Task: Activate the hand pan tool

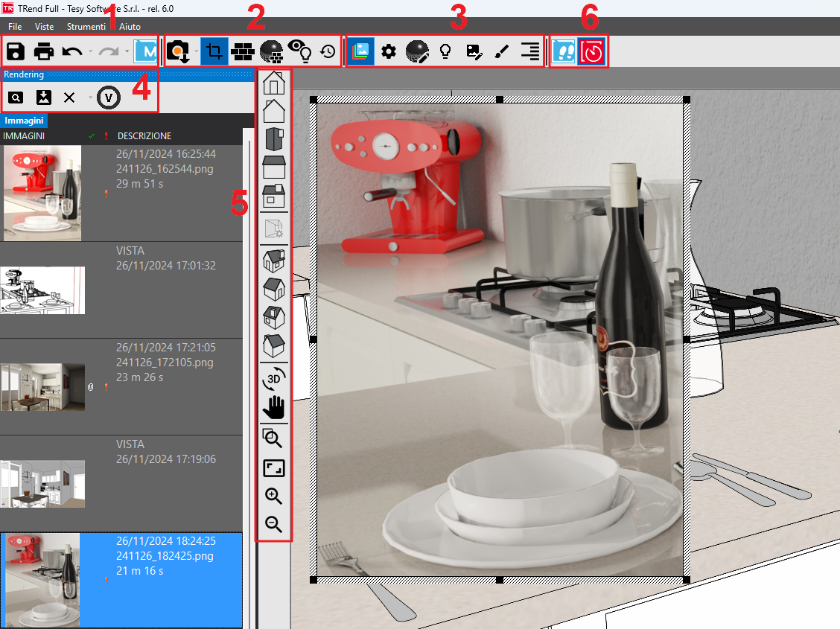Action: pos(274,408)
